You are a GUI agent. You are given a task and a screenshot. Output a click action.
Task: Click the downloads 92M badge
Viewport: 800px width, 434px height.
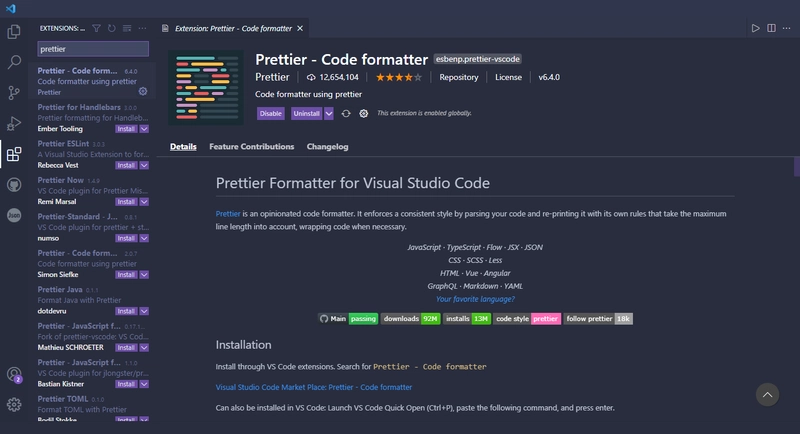411,319
